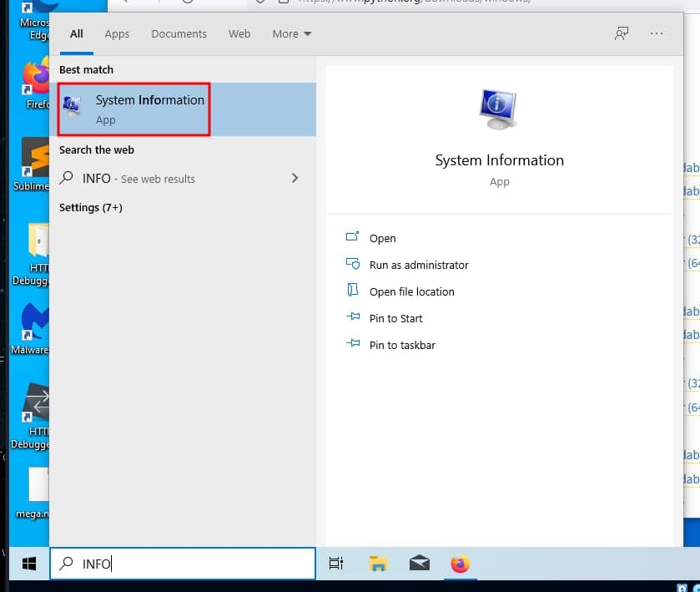Expand the Settings (7+) results group
Image resolution: width=700 pixels, height=592 pixels.
click(91, 207)
